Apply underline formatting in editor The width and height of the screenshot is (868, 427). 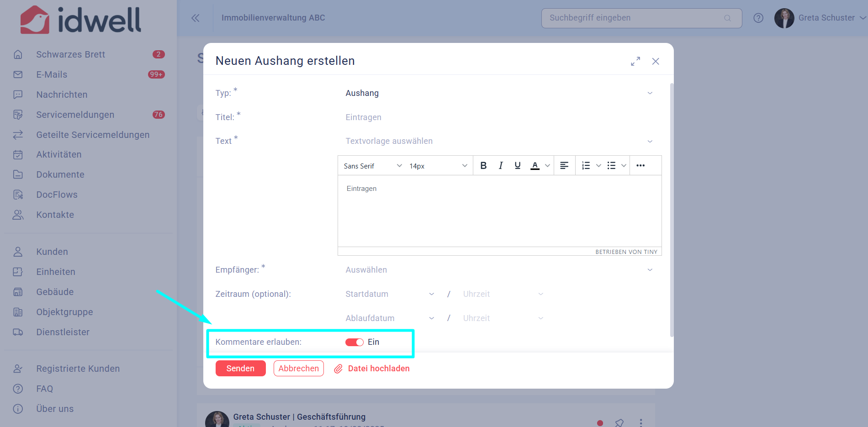(x=518, y=166)
